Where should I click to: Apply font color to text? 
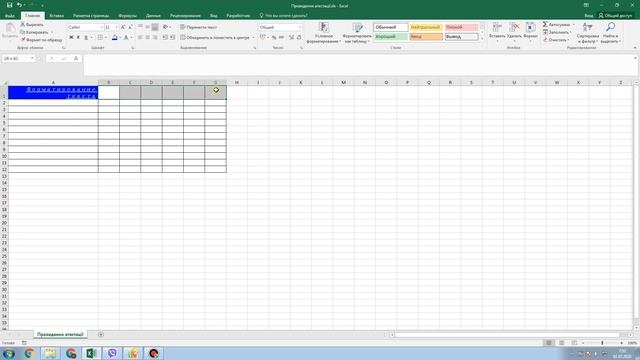click(x=126, y=37)
